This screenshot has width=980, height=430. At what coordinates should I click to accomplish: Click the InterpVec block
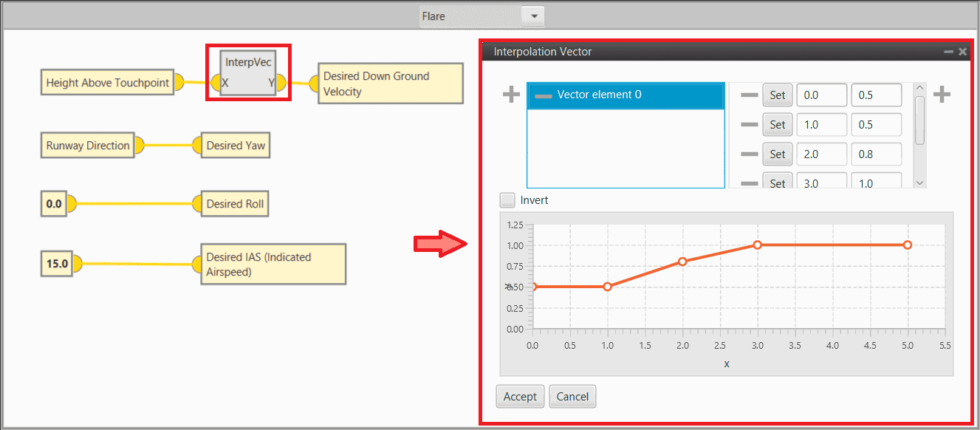(247, 73)
